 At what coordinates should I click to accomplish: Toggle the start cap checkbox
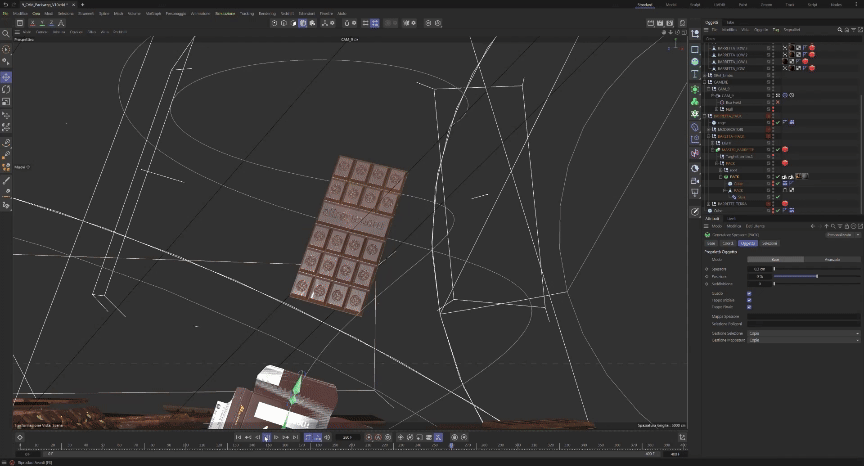coord(749,300)
